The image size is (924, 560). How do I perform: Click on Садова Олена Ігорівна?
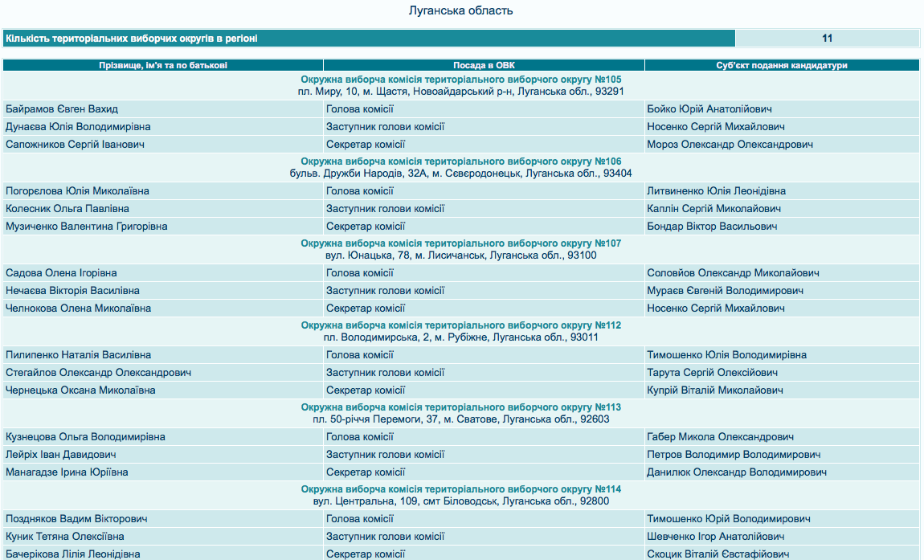pos(61,273)
